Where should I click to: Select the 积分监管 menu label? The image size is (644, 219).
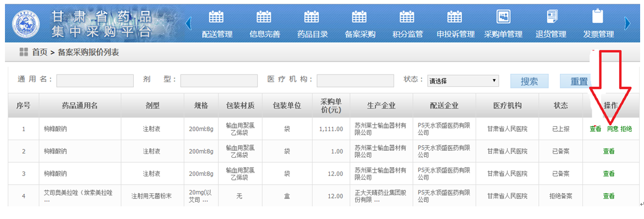(x=407, y=34)
